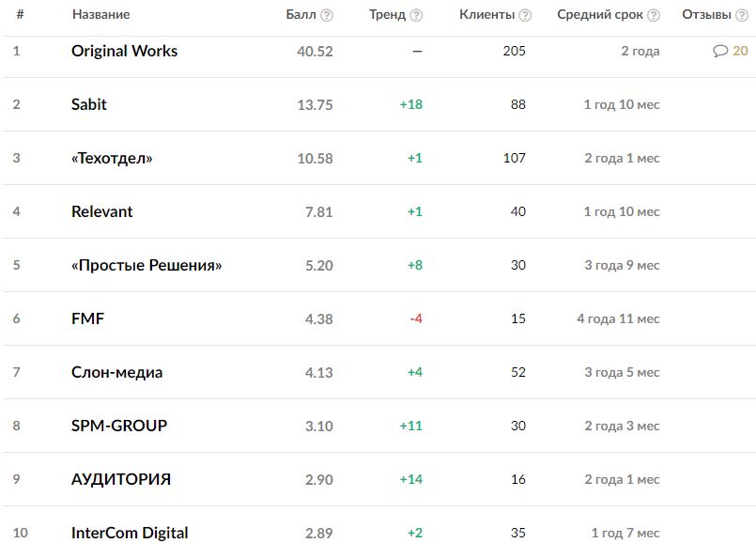Screen dimensions: 756x559
Task: Sort by the Название column header
Action: (x=100, y=15)
